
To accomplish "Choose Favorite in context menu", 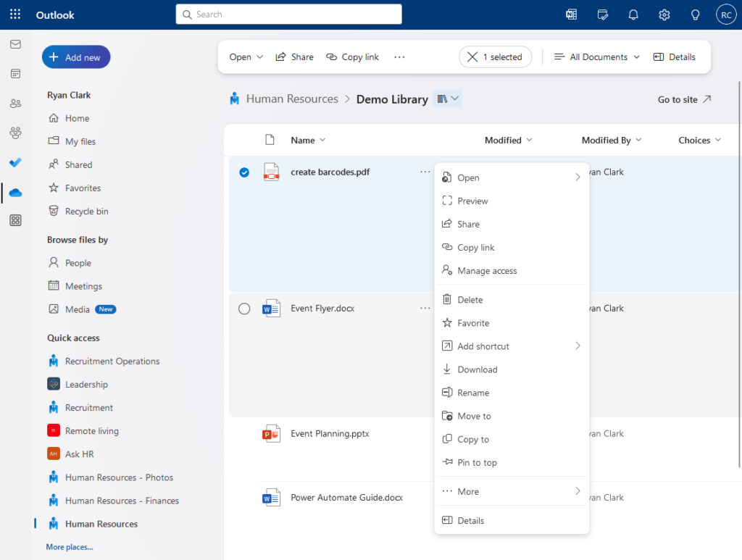I will click(512, 322).
